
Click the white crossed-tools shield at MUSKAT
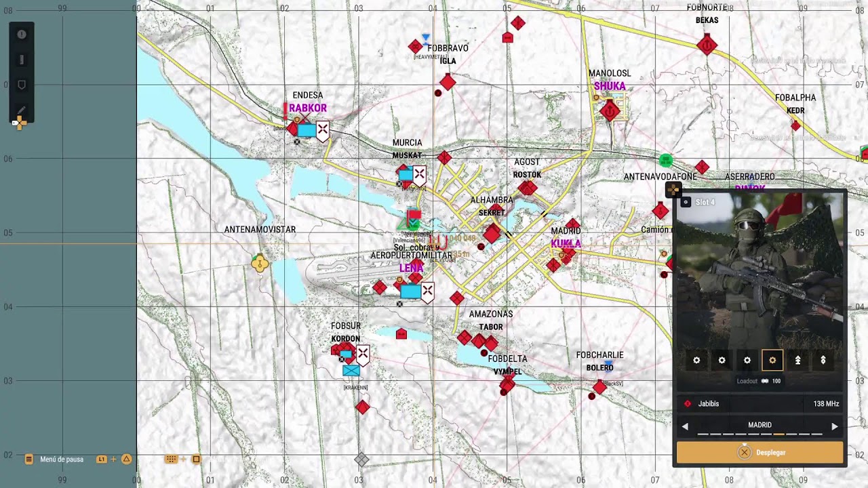[420, 176]
